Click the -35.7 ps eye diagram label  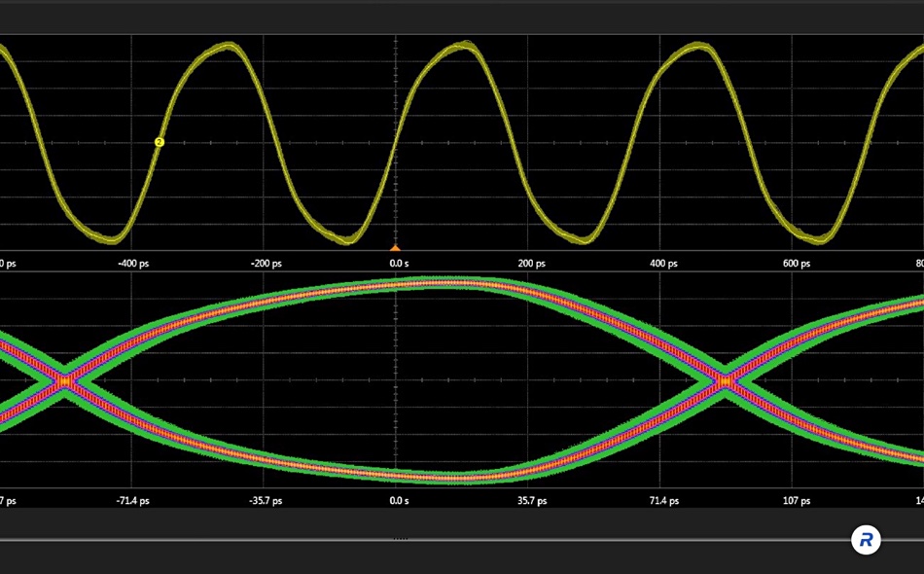(266, 501)
